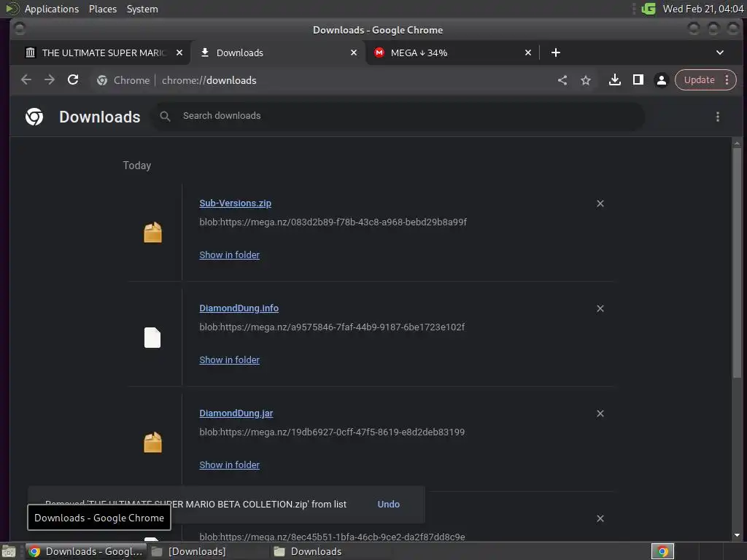
Task: Remove DiamondDung.info from the list
Action: pyautogui.click(x=600, y=308)
